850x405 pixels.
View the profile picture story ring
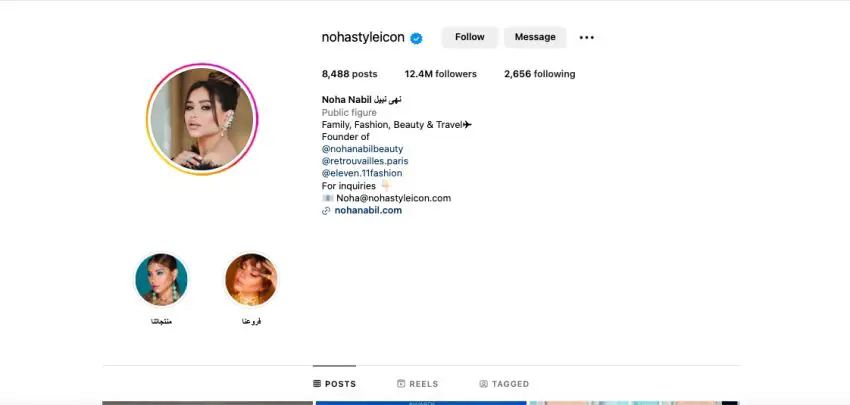click(x=202, y=119)
